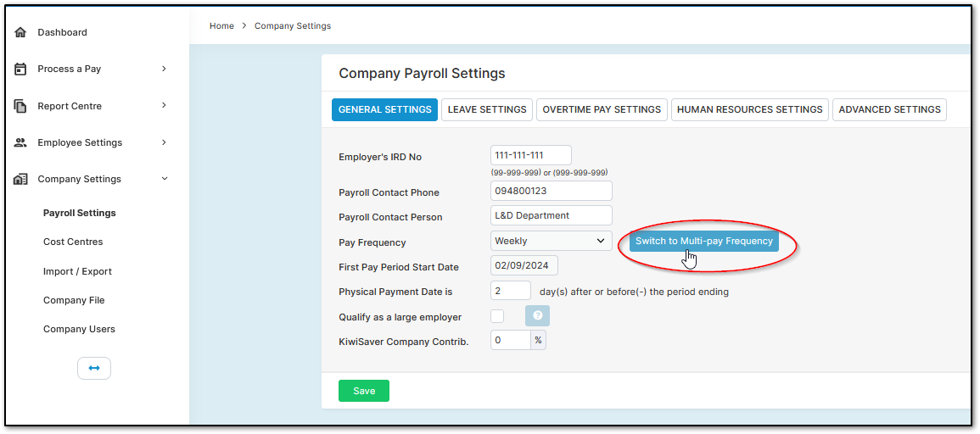
Task: Open the Pay Frequency Weekly dropdown
Action: point(552,241)
